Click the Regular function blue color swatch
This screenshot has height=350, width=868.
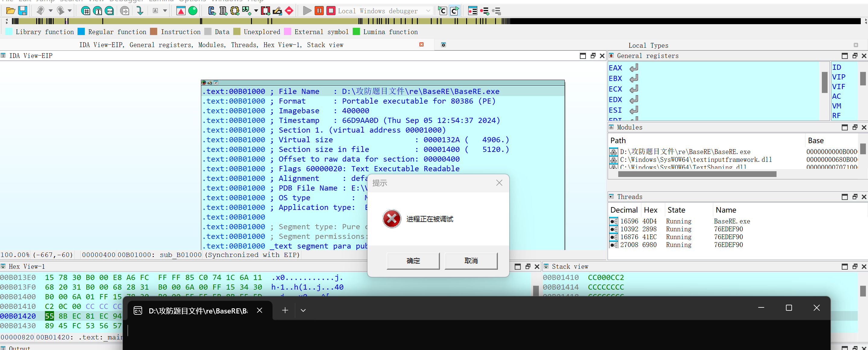[x=81, y=32]
